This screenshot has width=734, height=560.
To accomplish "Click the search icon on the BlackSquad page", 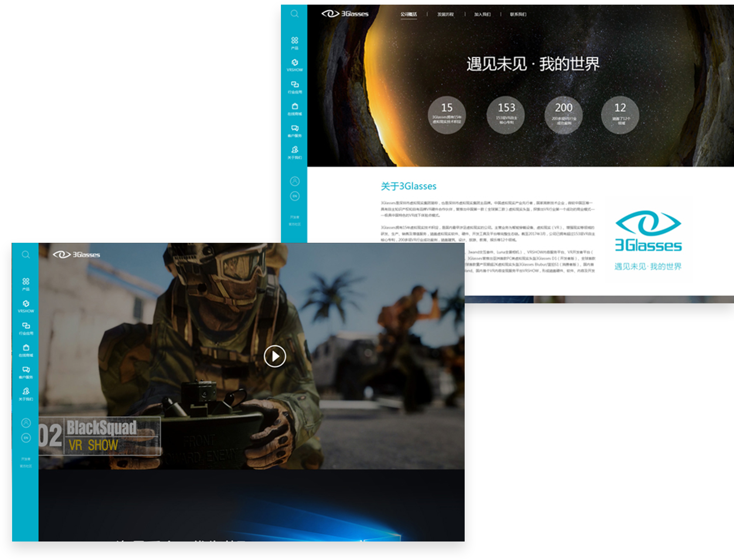I will coord(26,255).
